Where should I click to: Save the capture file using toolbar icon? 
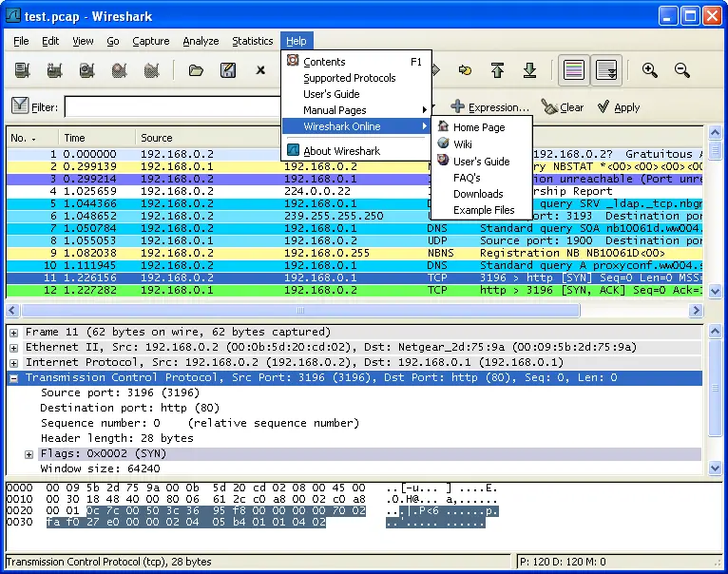pos(228,69)
